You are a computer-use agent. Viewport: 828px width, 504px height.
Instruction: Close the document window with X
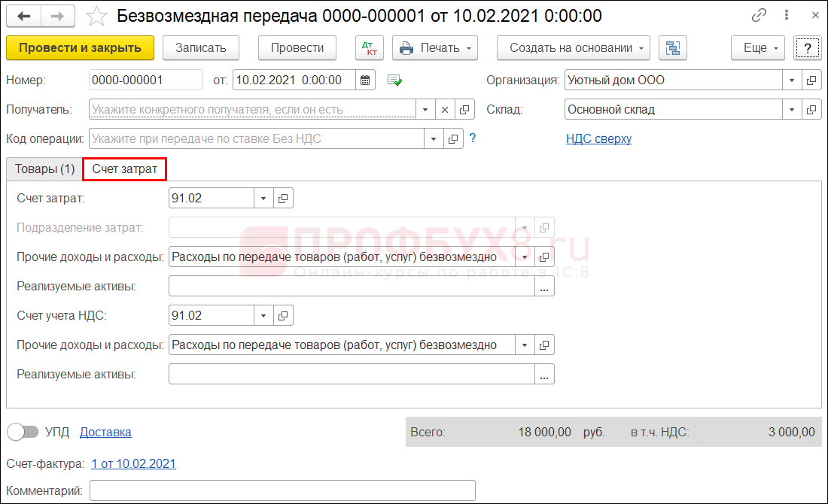tap(815, 15)
